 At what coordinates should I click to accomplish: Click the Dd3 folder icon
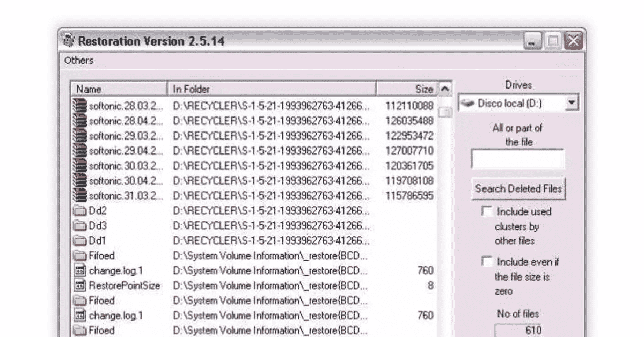80,226
